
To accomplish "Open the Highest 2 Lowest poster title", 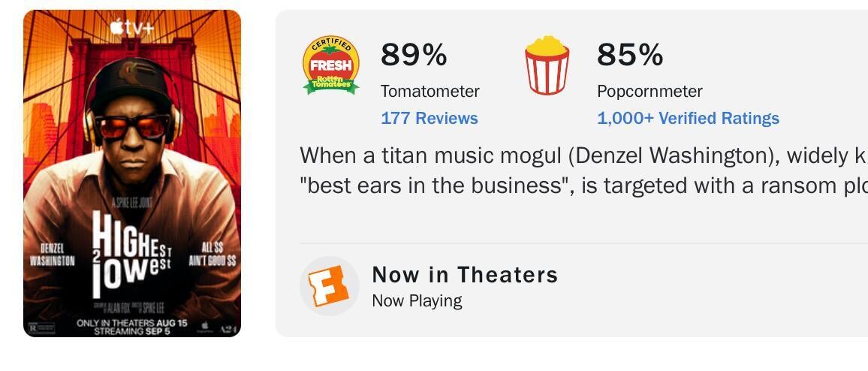I will click(131, 252).
